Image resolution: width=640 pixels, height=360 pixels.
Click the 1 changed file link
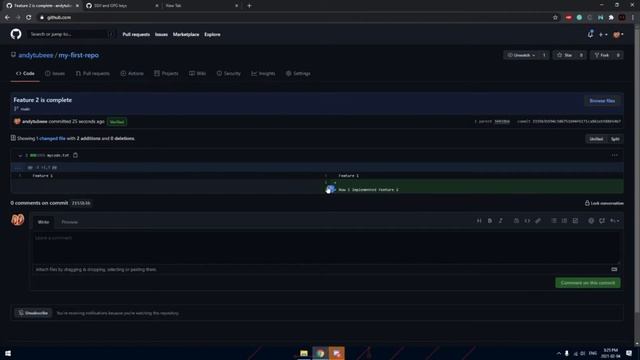(51, 138)
